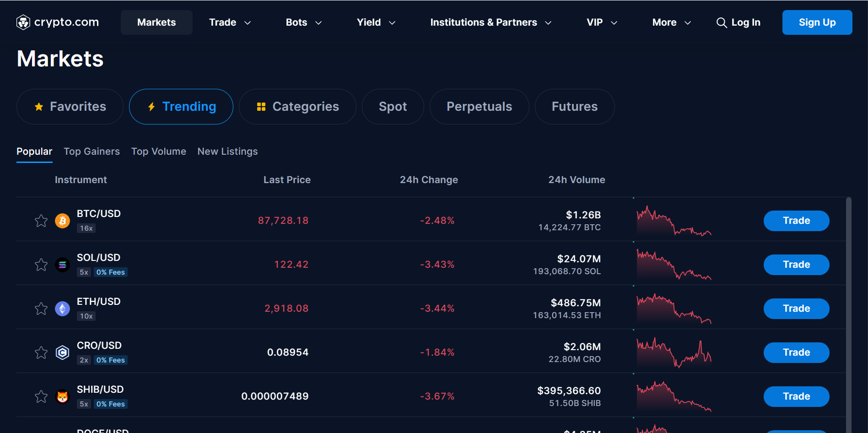This screenshot has height=433, width=868.
Task: Click the Cronos CRO coin icon
Action: 63,352
